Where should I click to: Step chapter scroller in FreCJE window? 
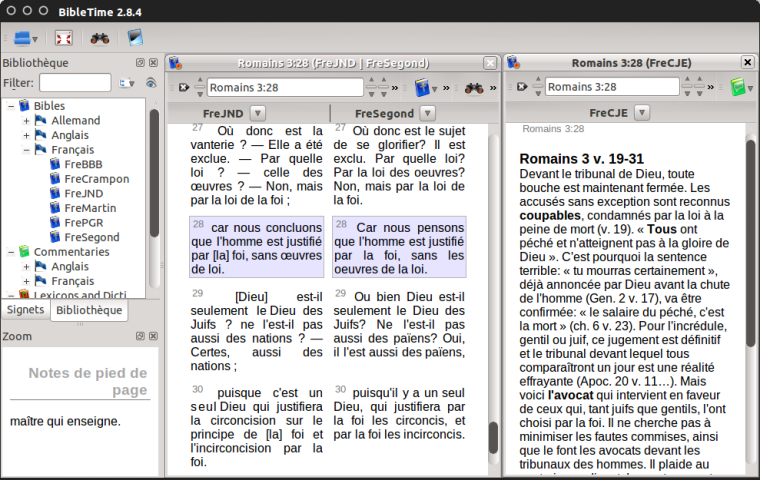(x=687, y=87)
